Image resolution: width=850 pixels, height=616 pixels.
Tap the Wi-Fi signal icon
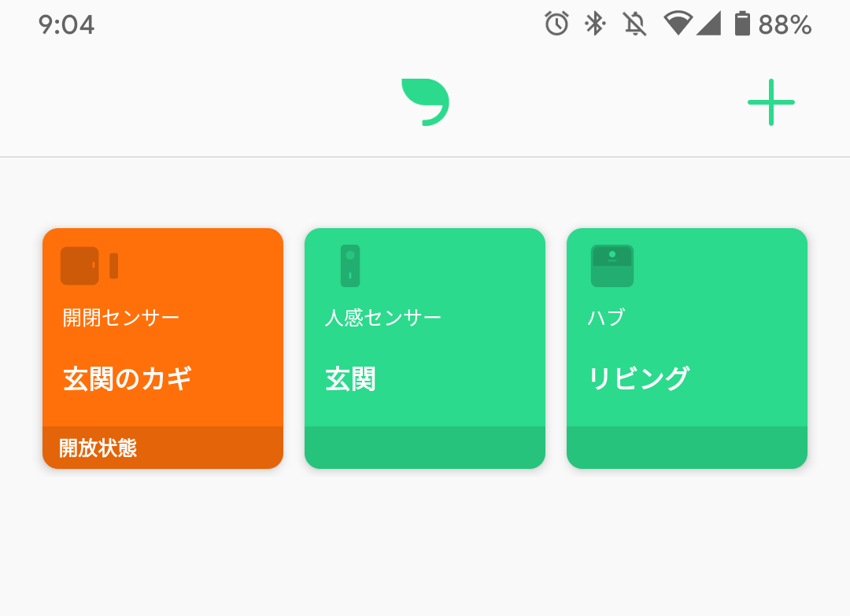[677, 23]
